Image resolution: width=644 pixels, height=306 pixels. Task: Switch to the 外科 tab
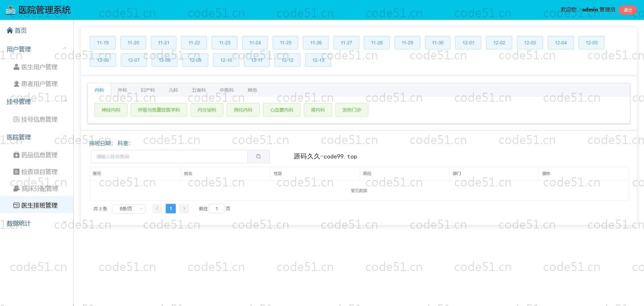(122, 90)
